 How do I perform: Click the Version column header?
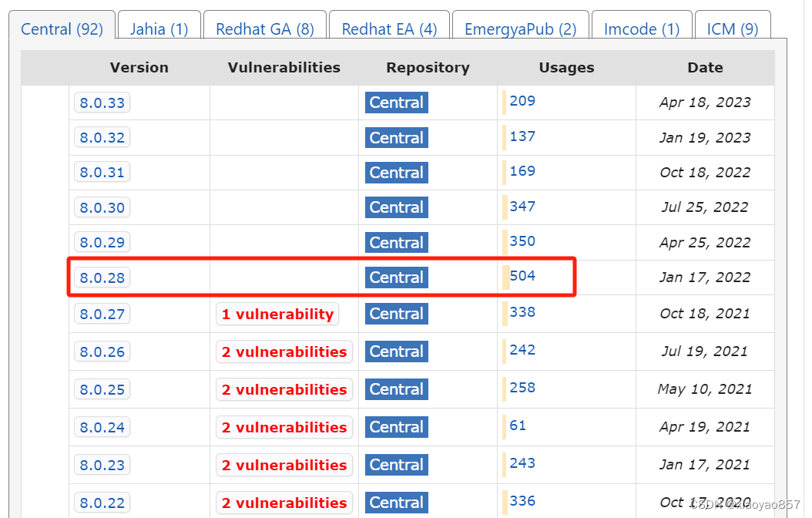tap(139, 68)
